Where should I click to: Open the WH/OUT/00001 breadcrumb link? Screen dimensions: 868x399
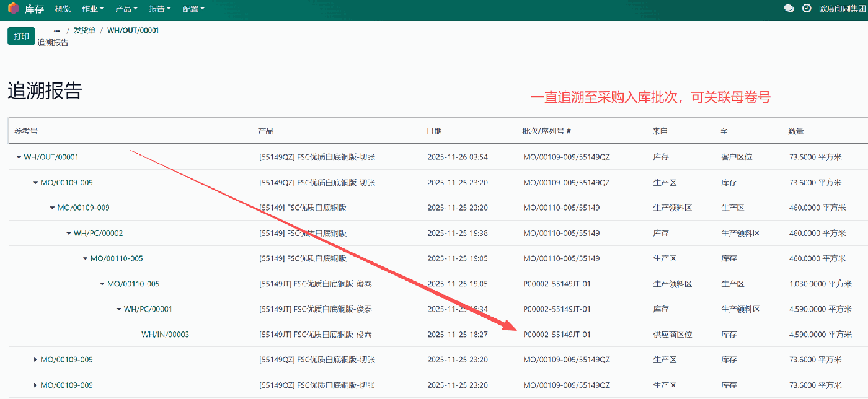coord(132,29)
